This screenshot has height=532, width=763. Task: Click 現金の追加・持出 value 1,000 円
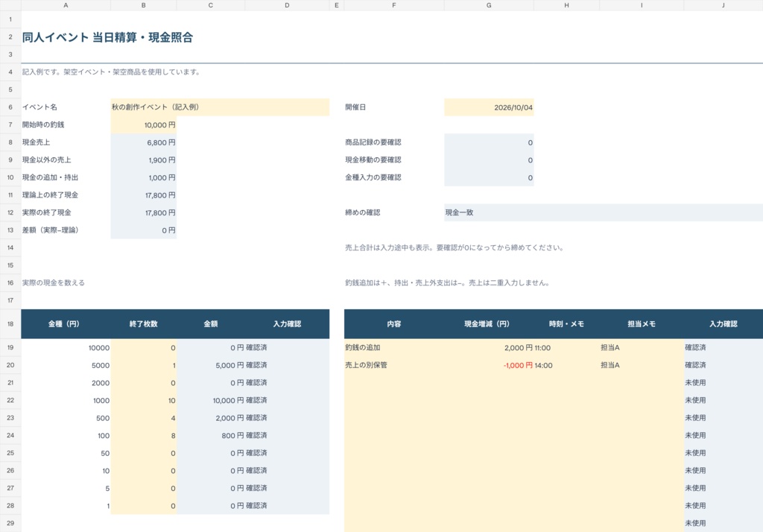(144, 177)
